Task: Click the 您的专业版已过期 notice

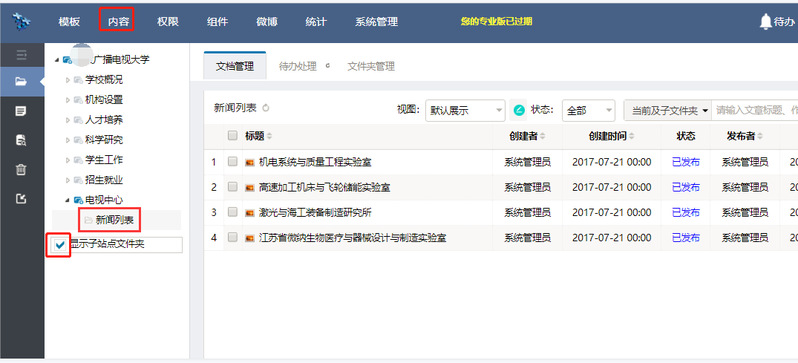Action: (x=496, y=21)
